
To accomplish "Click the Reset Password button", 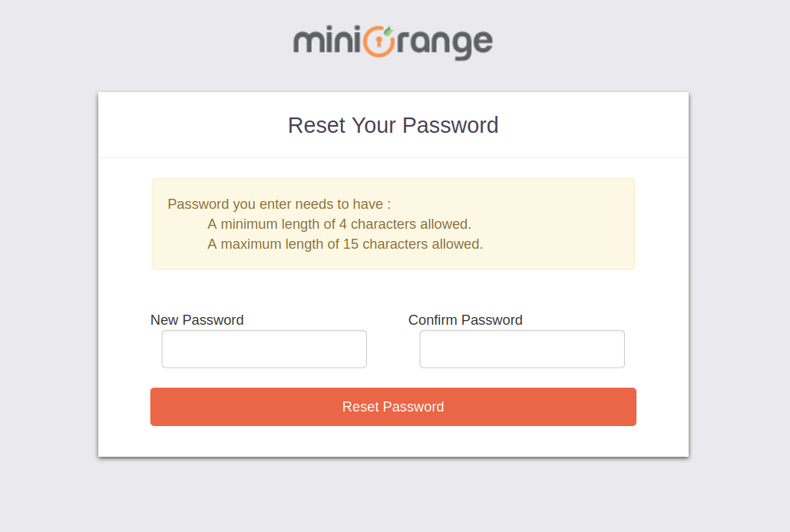I will point(393,407).
